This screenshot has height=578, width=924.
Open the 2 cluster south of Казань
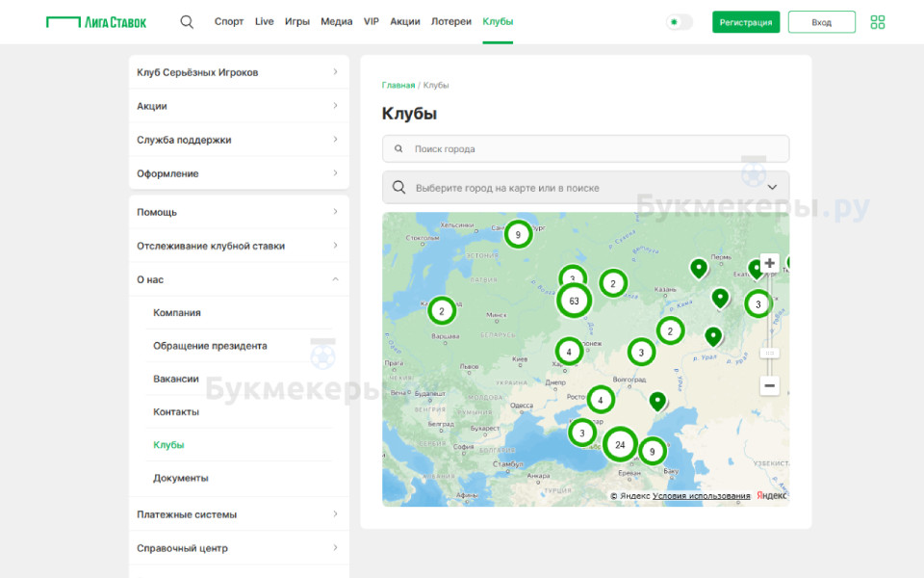click(x=670, y=330)
